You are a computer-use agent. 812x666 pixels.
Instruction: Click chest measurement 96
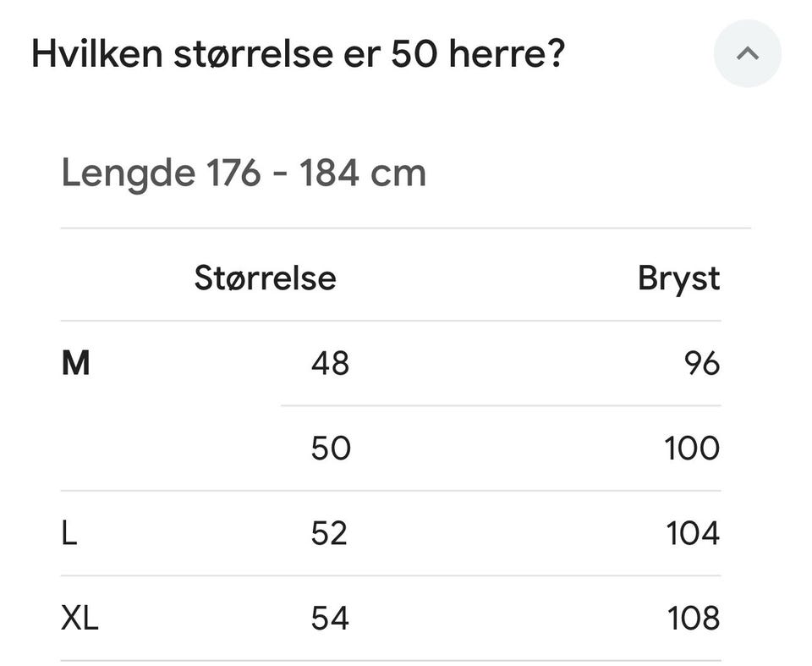coord(702,363)
